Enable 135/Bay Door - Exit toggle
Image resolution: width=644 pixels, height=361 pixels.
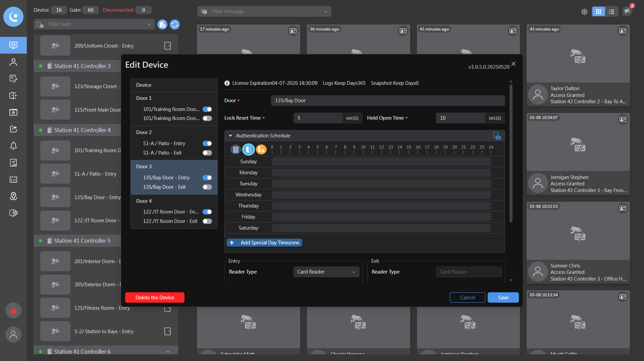pos(207,187)
